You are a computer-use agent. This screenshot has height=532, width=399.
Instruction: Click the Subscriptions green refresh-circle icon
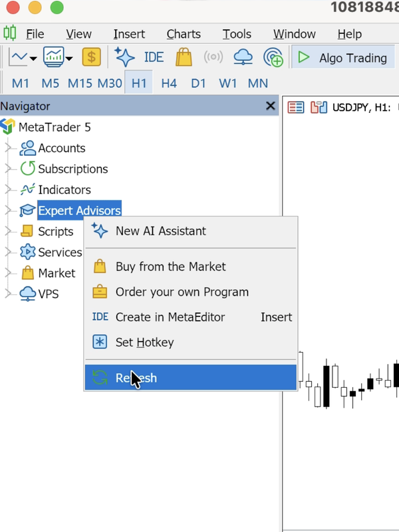tap(27, 169)
